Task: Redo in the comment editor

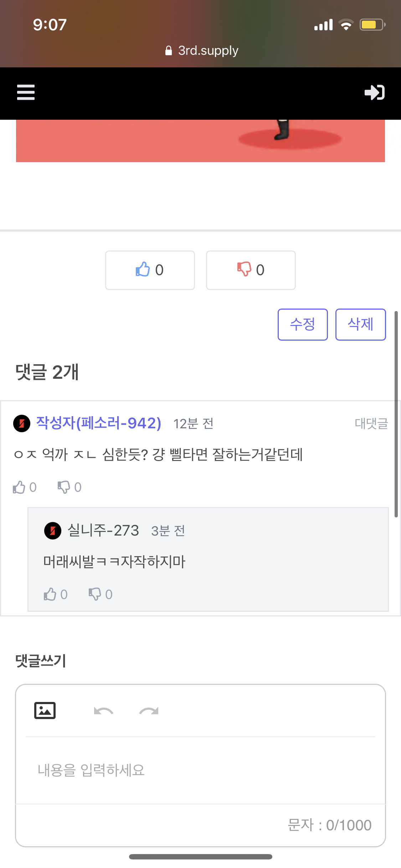Action: pyautogui.click(x=149, y=711)
